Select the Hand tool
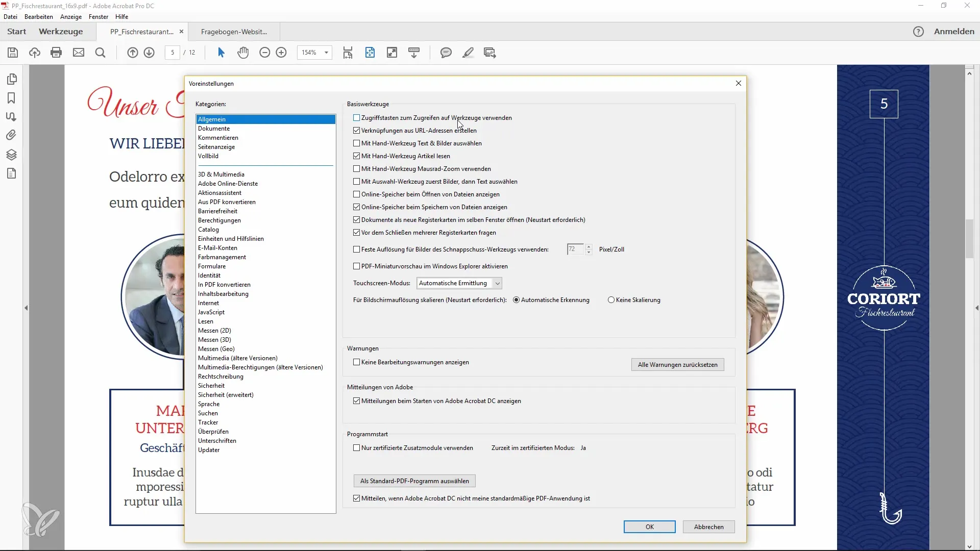Screen dimensions: 980x551 coord(243,53)
